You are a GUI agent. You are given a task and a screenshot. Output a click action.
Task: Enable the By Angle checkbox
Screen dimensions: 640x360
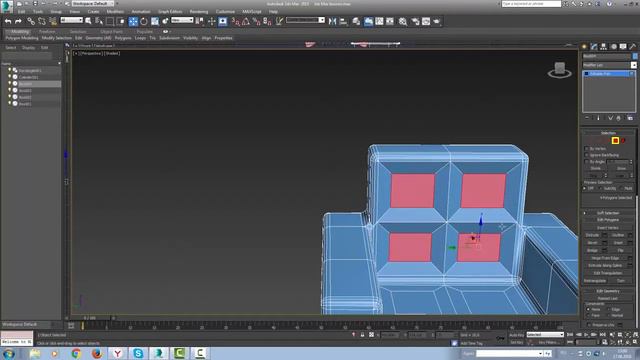click(x=587, y=162)
